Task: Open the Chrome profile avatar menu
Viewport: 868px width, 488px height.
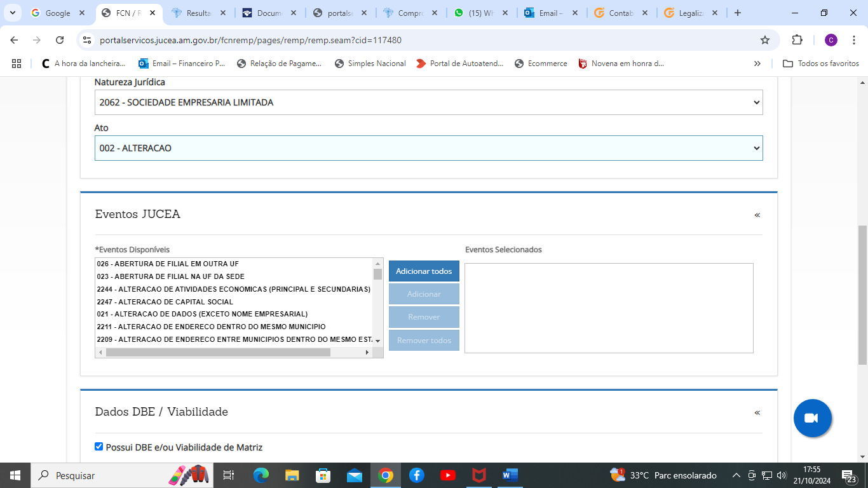Action: click(831, 40)
